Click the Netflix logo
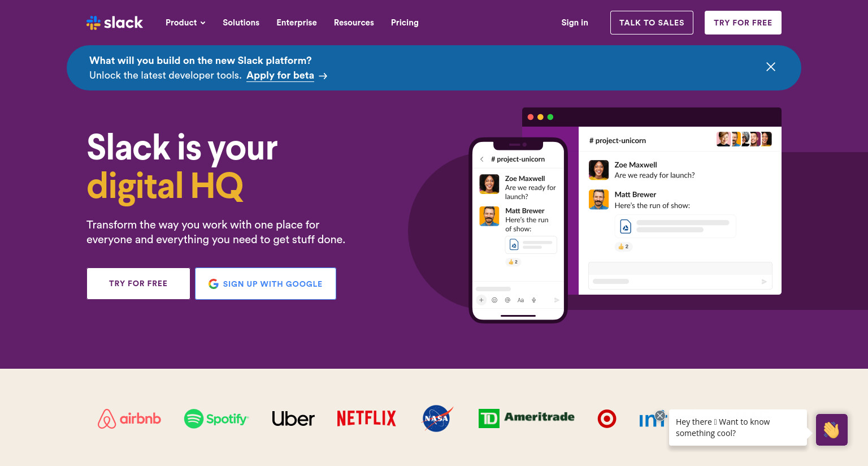868x466 pixels. pos(366,418)
